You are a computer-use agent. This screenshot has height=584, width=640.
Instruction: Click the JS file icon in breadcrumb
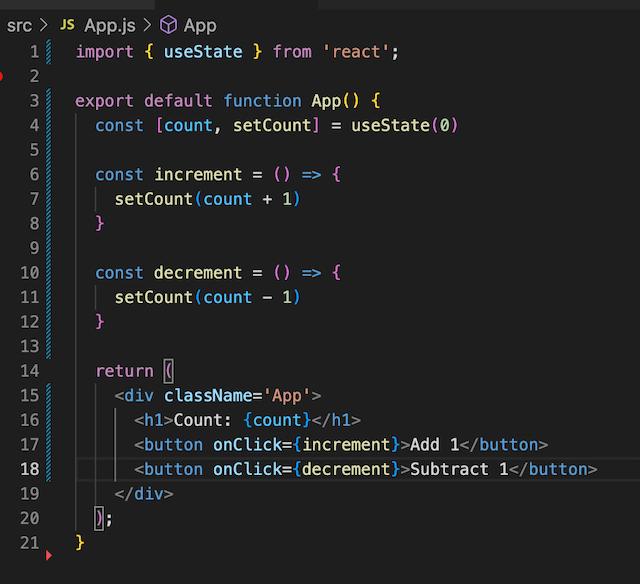[67, 25]
